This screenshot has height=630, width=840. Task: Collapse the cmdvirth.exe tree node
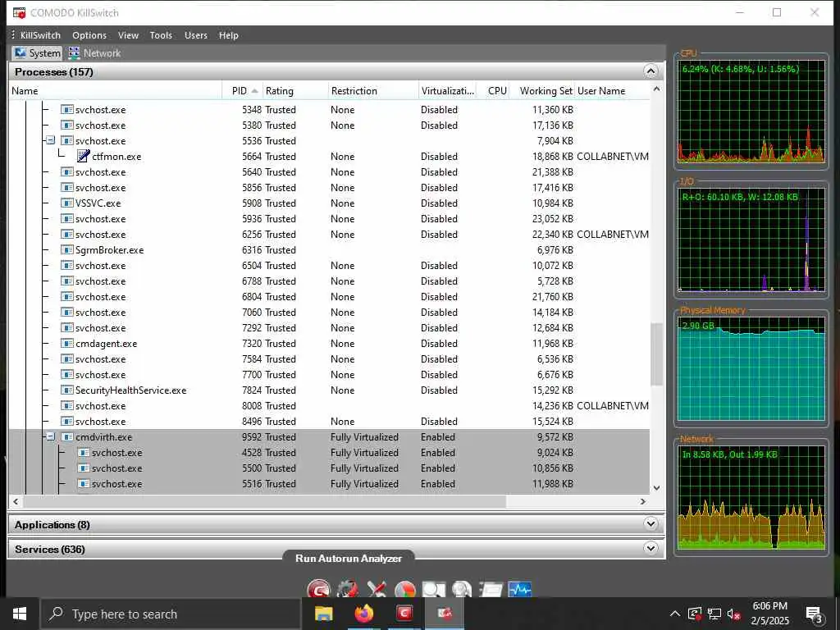tap(50, 436)
